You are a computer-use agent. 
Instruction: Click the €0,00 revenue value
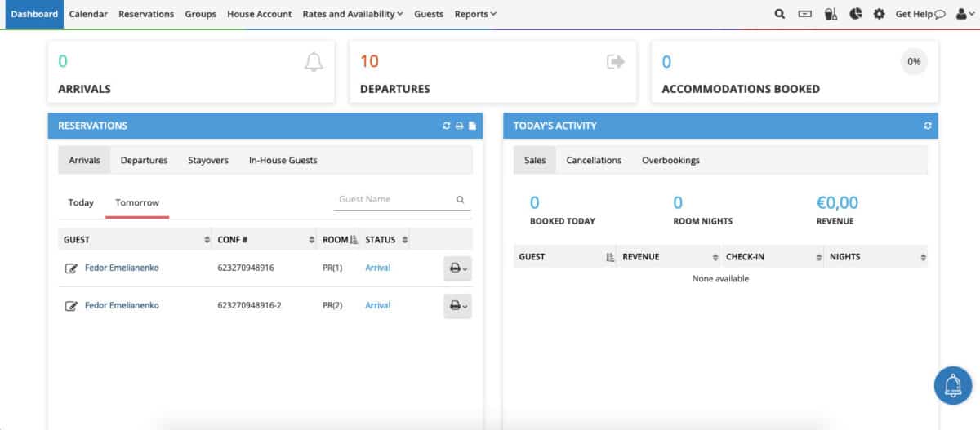837,202
